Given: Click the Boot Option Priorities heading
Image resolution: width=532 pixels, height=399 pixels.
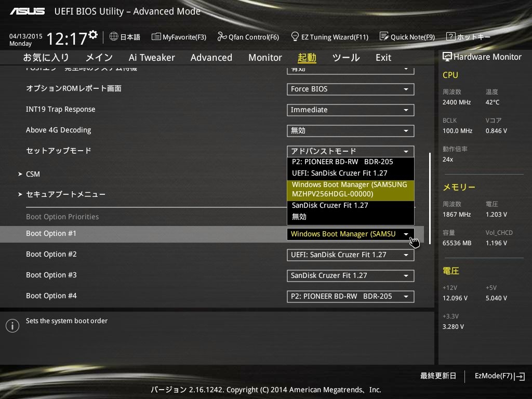Looking at the screenshot, I should coord(62,217).
